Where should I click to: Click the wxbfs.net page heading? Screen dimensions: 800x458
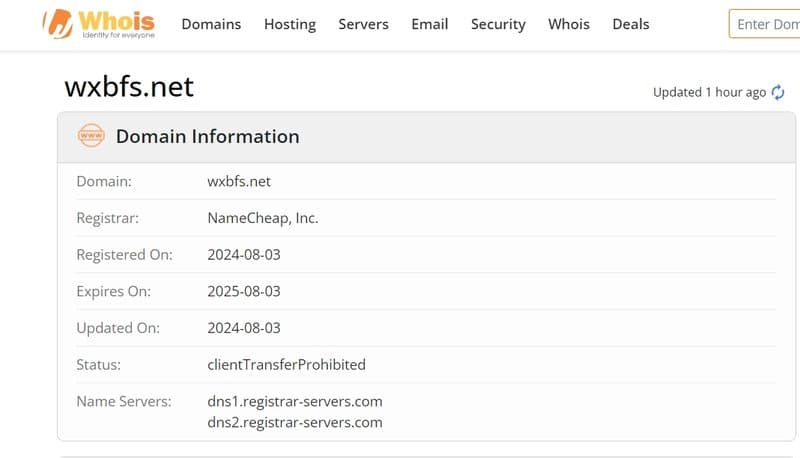129,87
